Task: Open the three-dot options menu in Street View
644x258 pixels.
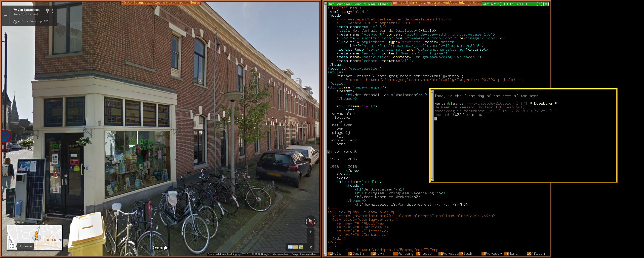Action: 53,11
